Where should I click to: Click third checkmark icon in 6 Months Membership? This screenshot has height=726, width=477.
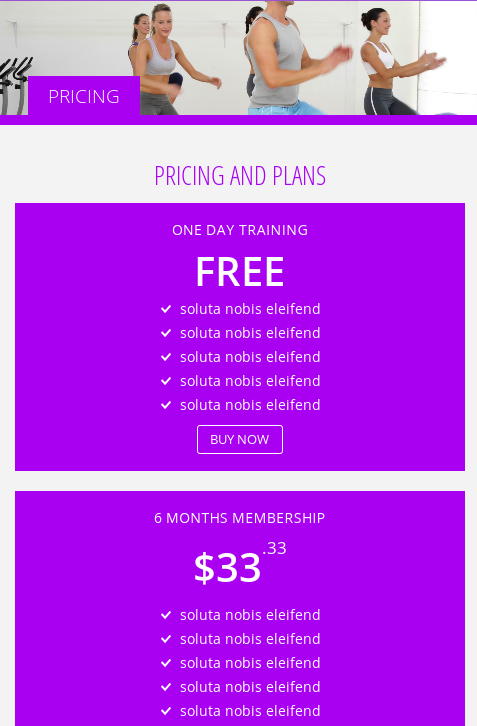pos(166,663)
